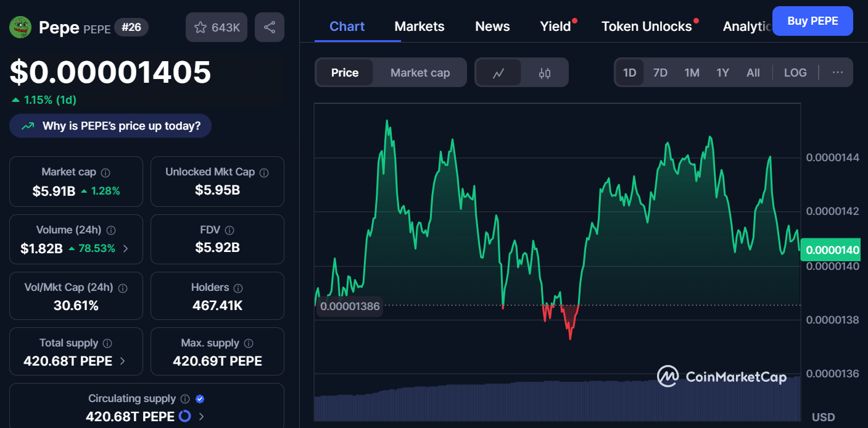Click the $5.91B market cap value
Image resolution: width=868 pixels, height=428 pixels.
click(54, 191)
